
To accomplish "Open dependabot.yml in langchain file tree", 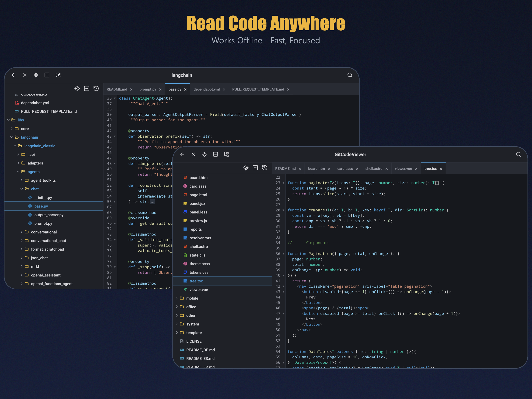I will (x=54, y=103).
